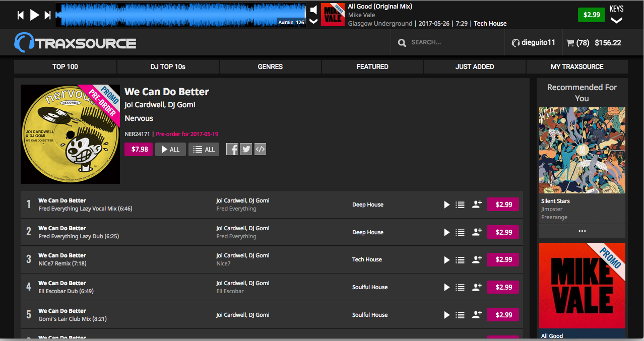Click the Twitter share icon
The width and height of the screenshot is (644, 341).
(x=246, y=149)
